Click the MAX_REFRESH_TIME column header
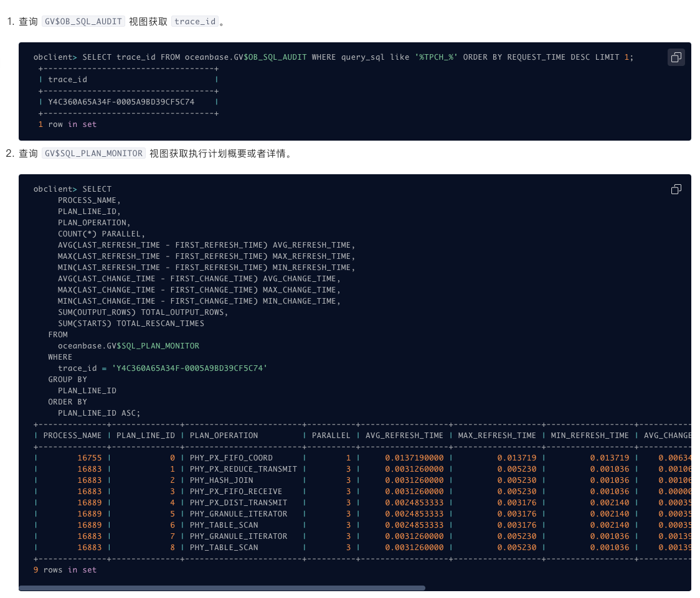 click(497, 436)
